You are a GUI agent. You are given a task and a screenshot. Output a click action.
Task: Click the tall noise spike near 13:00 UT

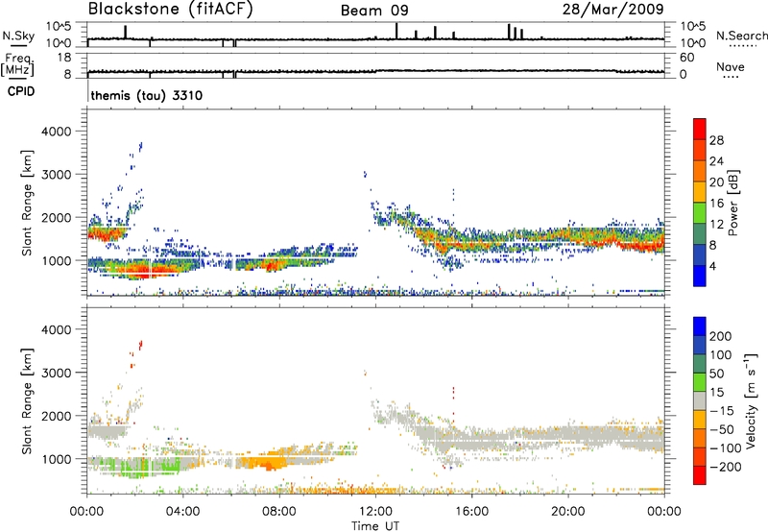(x=396, y=31)
